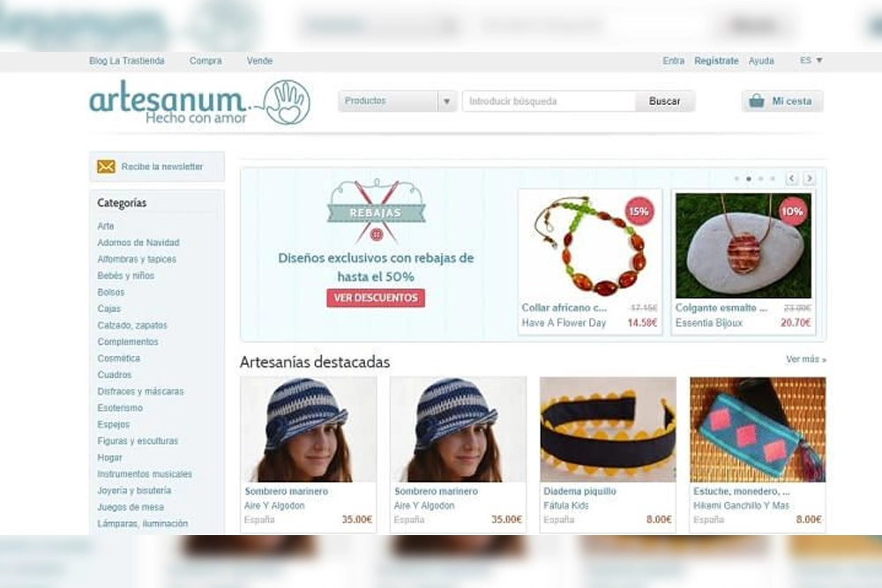Open the shopping basket icon
Viewport: 882px width, 588px height.
(x=757, y=101)
